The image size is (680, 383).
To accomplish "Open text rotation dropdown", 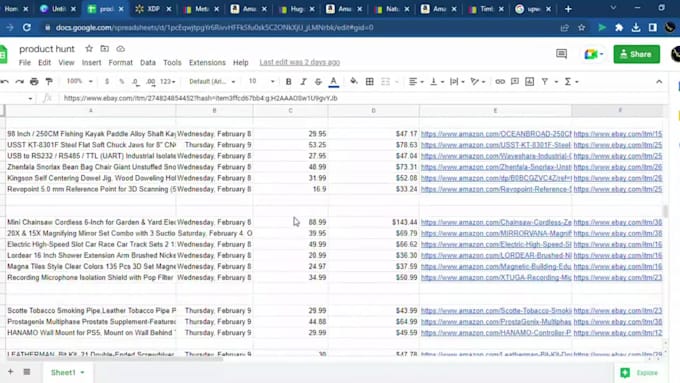I will [477, 82].
